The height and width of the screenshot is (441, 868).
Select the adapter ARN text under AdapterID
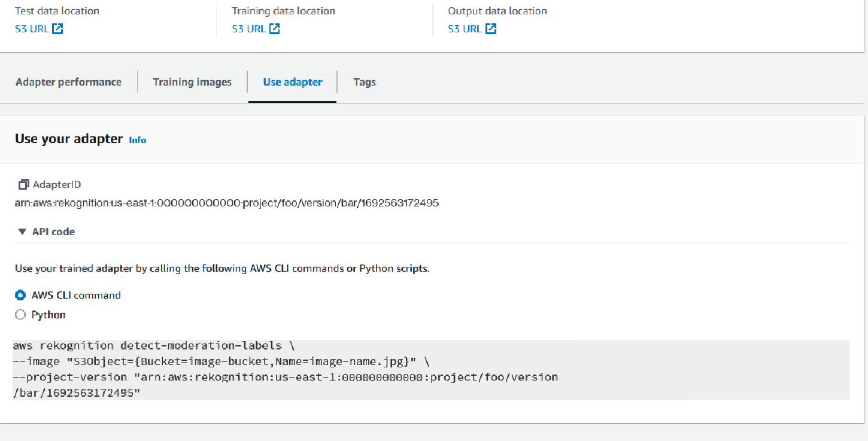(226, 203)
